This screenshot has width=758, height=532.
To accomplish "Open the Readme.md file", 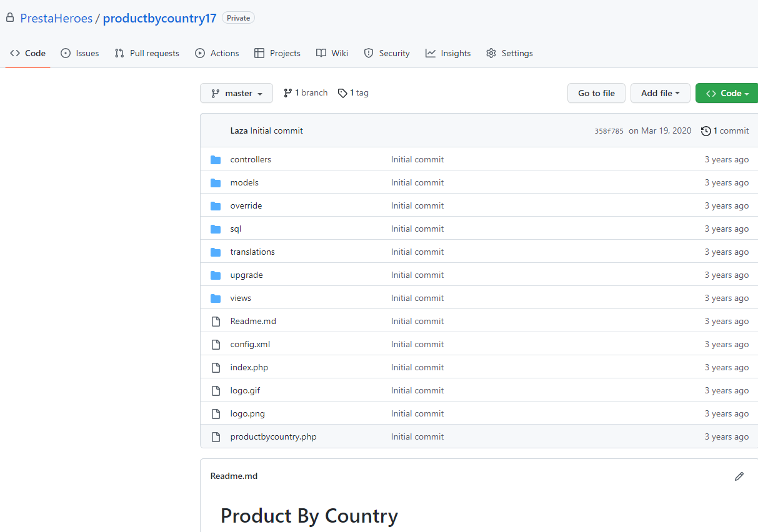I will 253,322.
